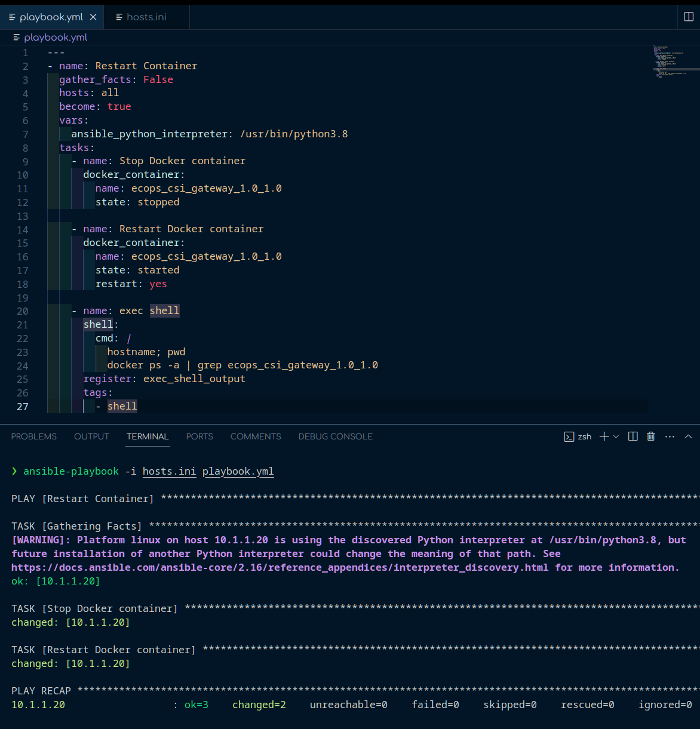Image resolution: width=700 pixels, height=729 pixels.
Task: Open the PORTS panel tab
Action: point(199,436)
